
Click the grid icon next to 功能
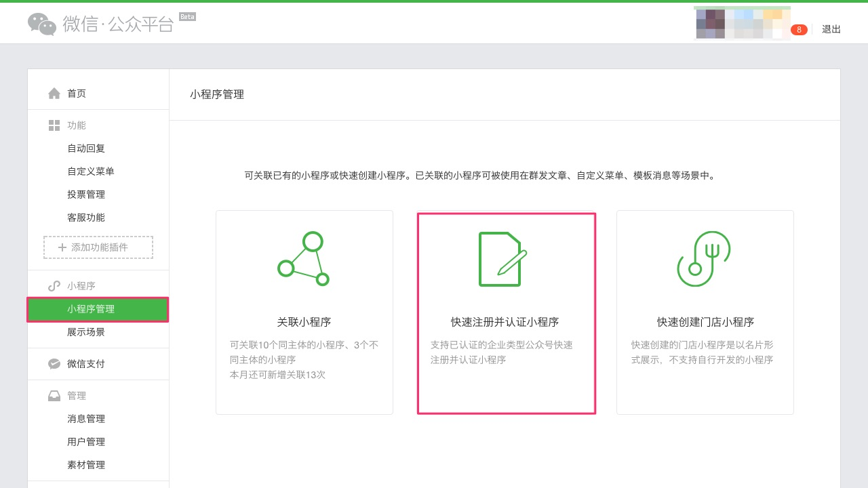click(x=54, y=125)
